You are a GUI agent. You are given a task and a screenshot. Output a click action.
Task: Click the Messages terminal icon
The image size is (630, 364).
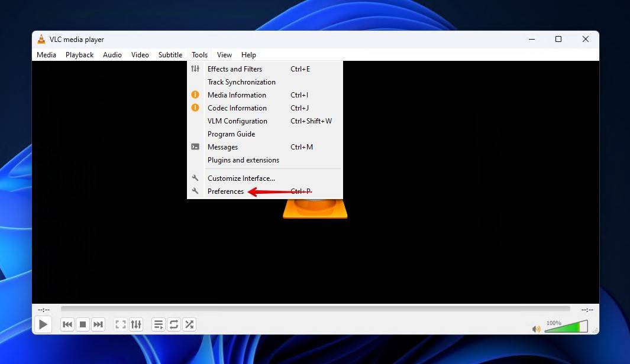195,147
